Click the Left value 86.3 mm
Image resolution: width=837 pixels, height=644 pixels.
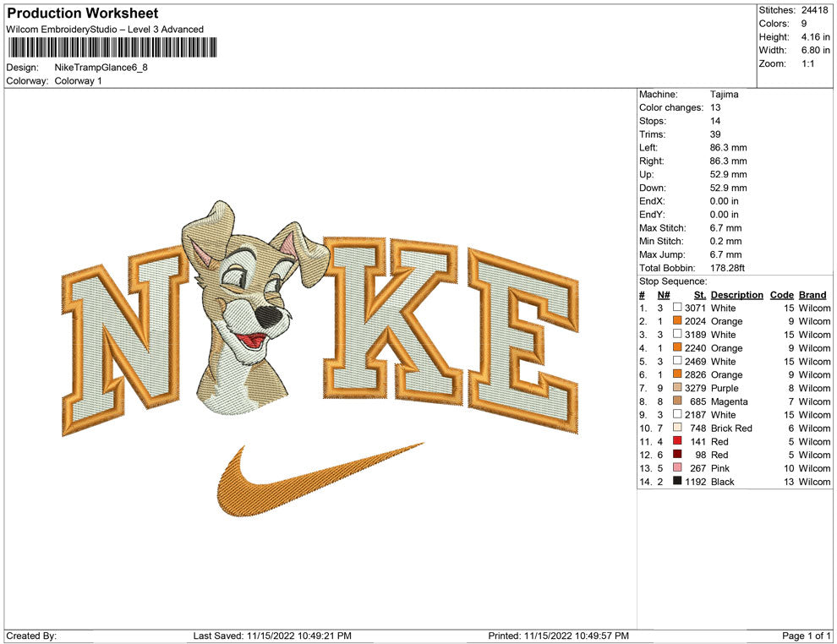(x=728, y=147)
